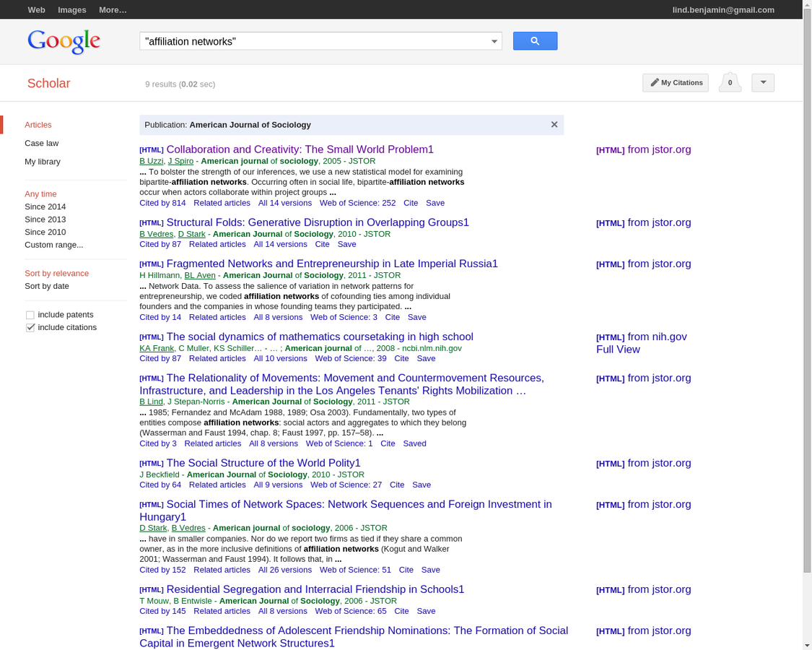Open the bell alerts icon showing 0

730,82
